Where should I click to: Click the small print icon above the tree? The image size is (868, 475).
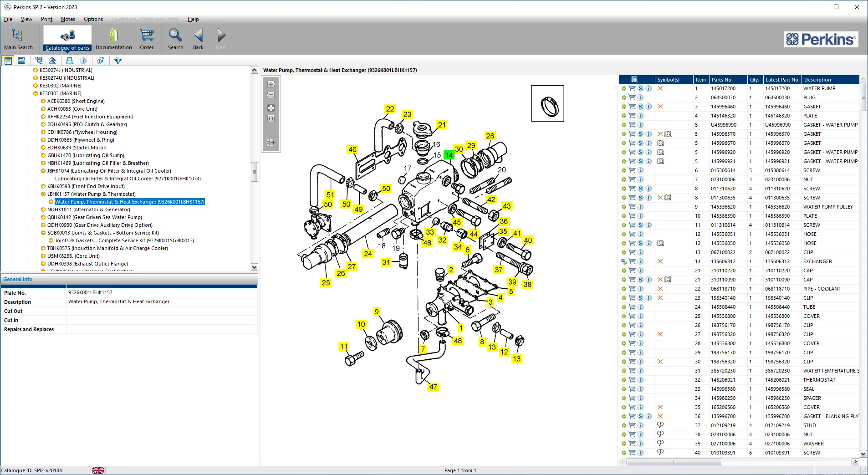70,61
